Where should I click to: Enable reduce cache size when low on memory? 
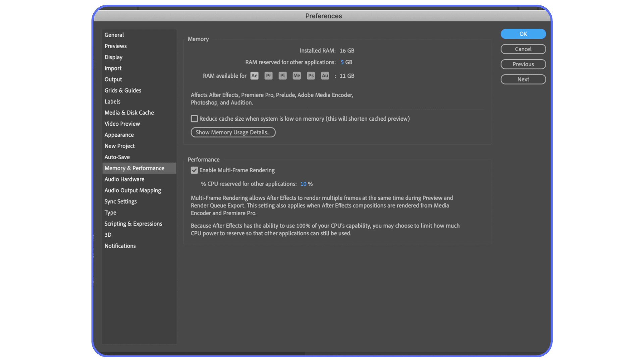(x=194, y=119)
